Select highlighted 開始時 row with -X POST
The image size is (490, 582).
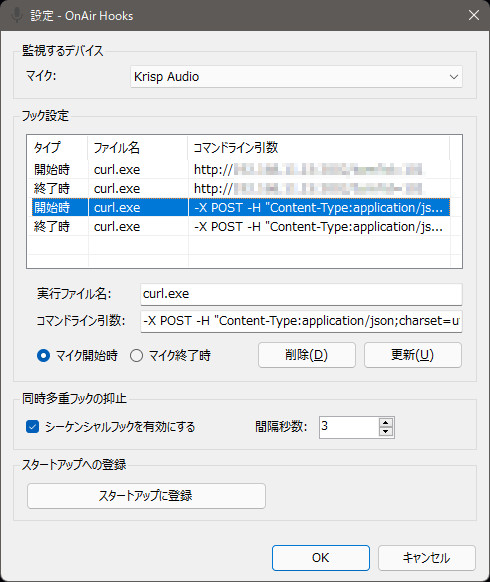pyautogui.click(x=241, y=207)
